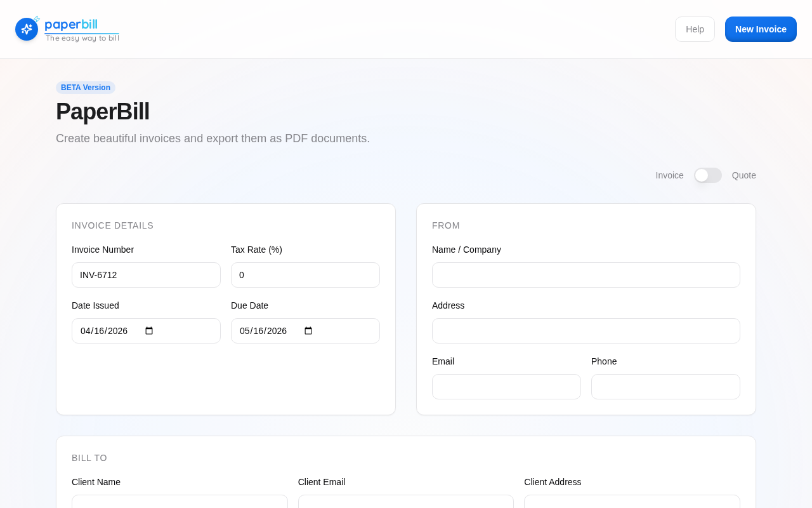Click the PaperBill sparkle logo icon
812x508 pixels.
coord(27,29)
